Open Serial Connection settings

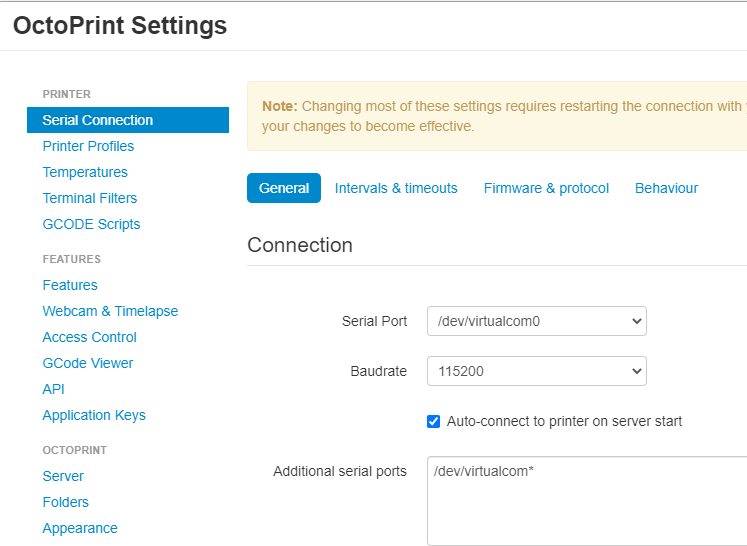click(x=98, y=120)
